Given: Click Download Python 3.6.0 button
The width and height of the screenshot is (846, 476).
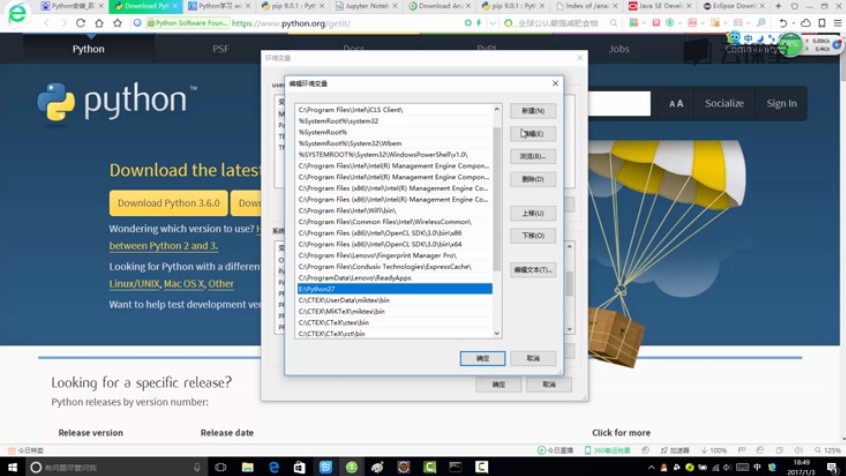Looking at the screenshot, I should click(x=168, y=203).
